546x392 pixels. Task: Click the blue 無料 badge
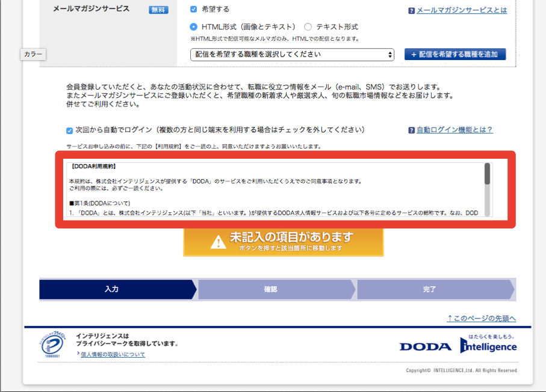[x=158, y=10]
